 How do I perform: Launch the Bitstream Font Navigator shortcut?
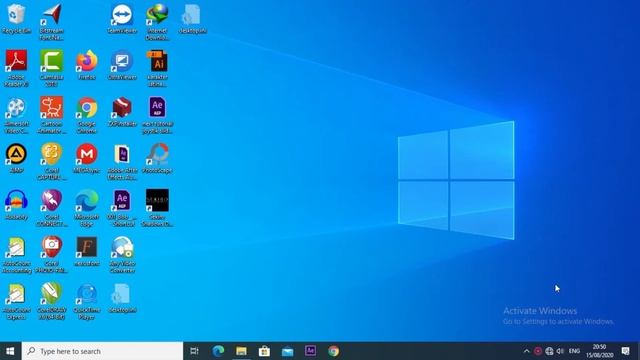pos(51,22)
